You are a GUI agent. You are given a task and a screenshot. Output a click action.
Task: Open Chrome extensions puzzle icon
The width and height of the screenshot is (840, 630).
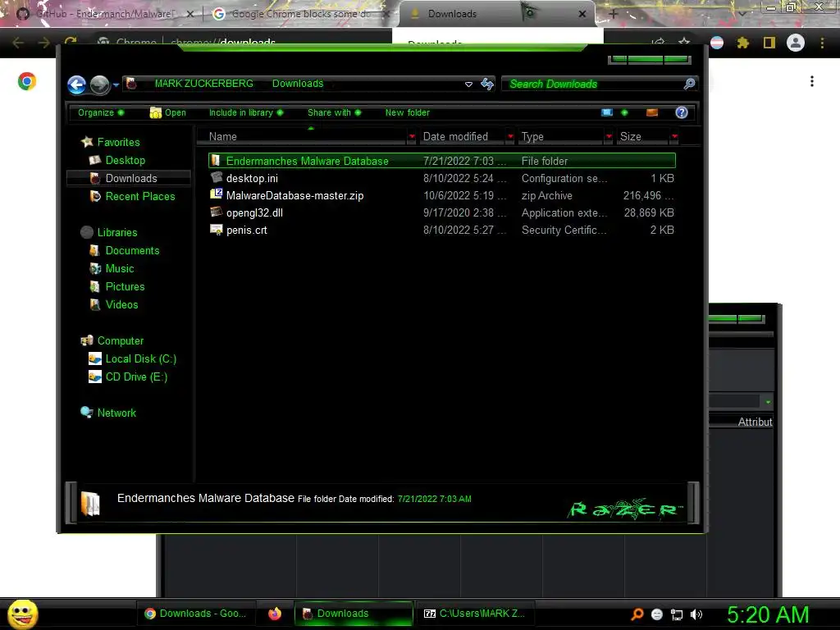[743, 43]
